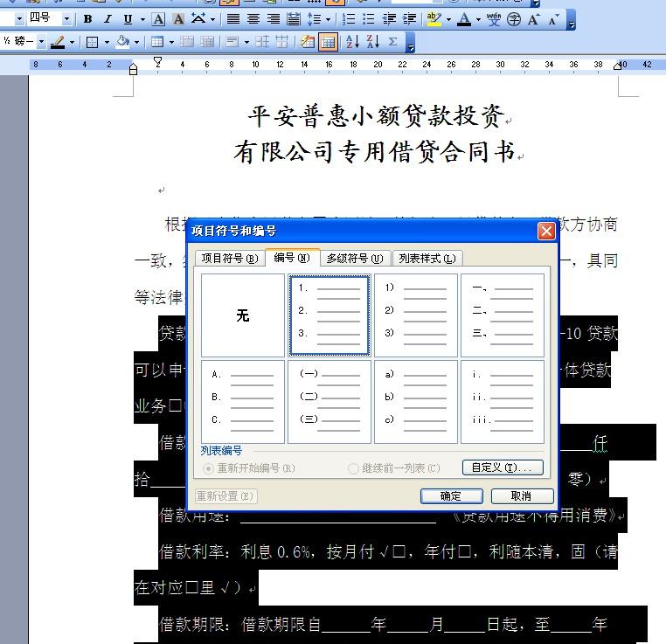666x644 pixels.
Task: Select the 无 numbering option
Action: tap(242, 315)
